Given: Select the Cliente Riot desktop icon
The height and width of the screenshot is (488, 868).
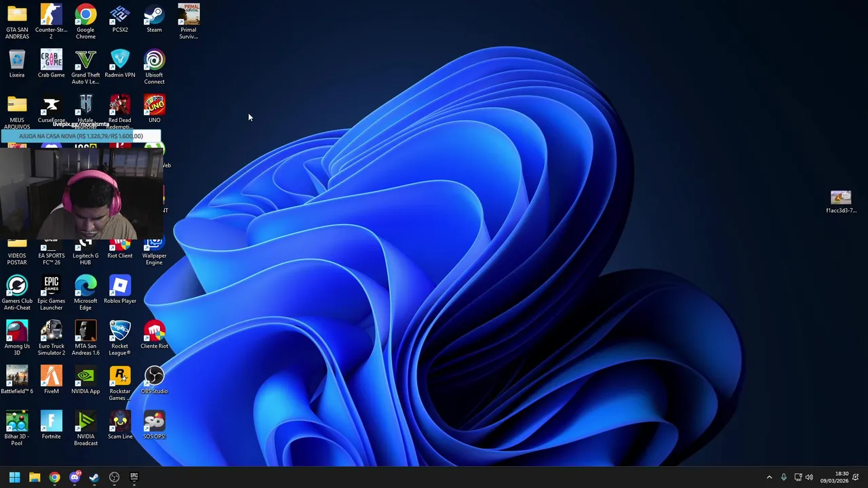Looking at the screenshot, I should [154, 335].
